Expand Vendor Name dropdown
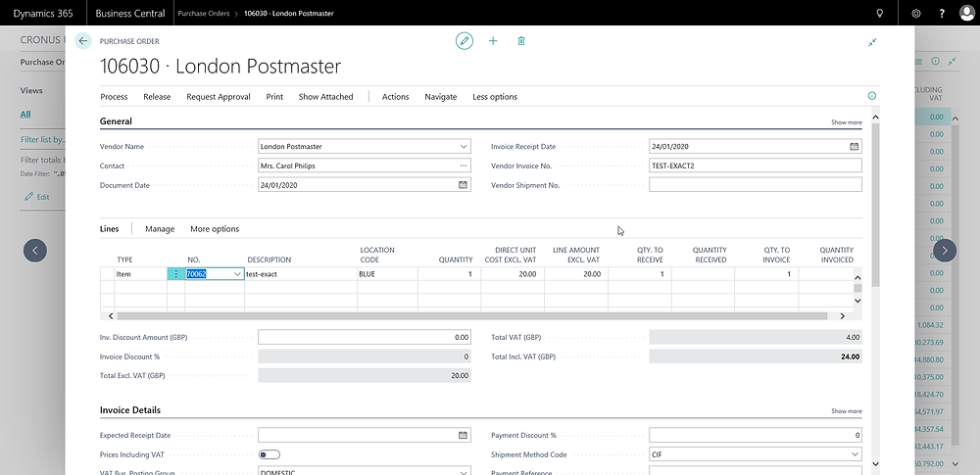980x475 pixels. pos(464,147)
